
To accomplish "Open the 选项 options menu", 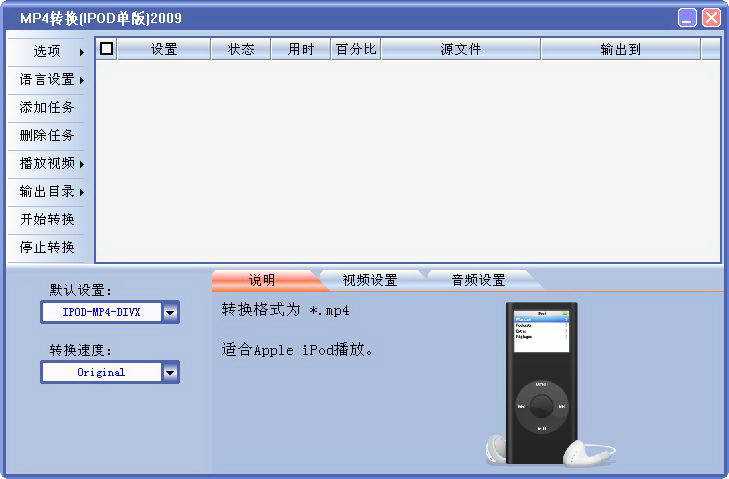I will pos(46,51).
